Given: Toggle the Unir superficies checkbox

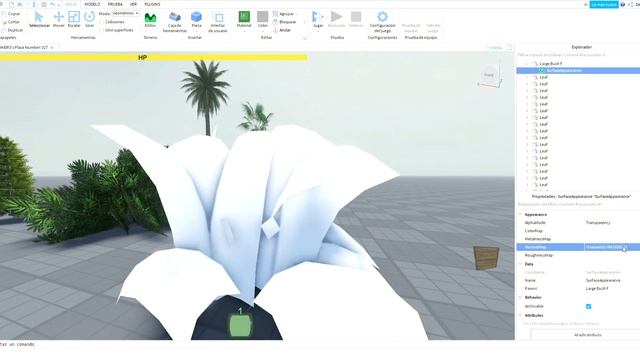Looking at the screenshot, I should click(x=102, y=30).
